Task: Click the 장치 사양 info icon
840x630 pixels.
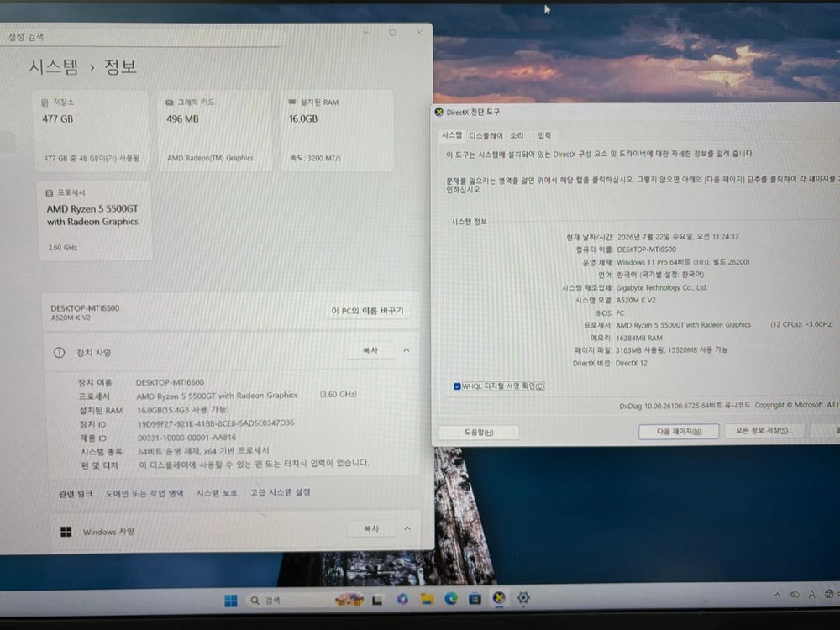Action: point(59,353)
